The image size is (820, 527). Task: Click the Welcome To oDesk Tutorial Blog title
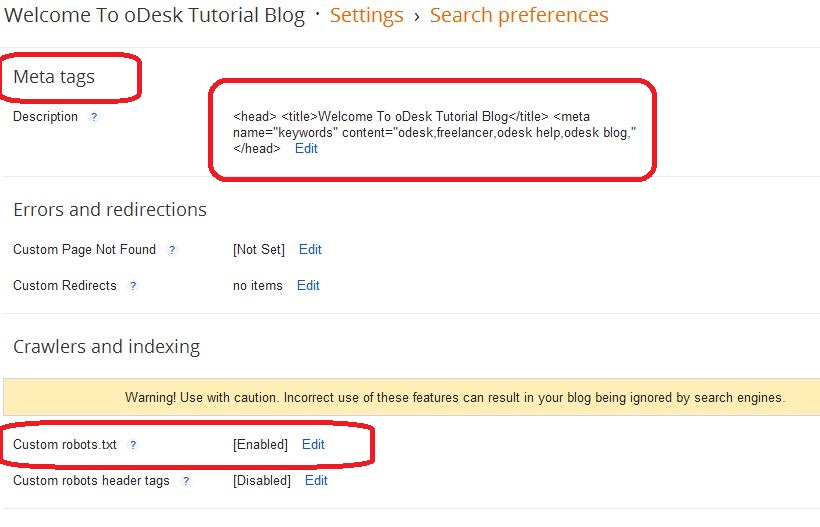point(155,16)
